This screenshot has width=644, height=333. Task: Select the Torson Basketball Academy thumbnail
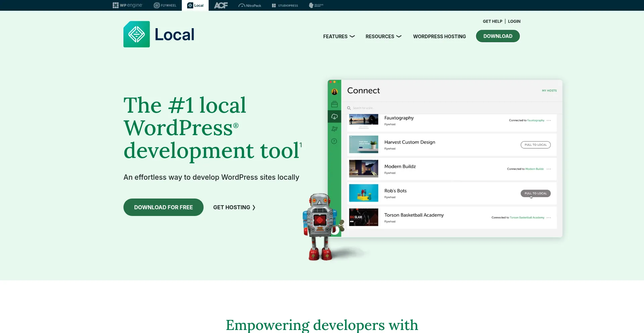pyautogui.click(x=364, y=217)
